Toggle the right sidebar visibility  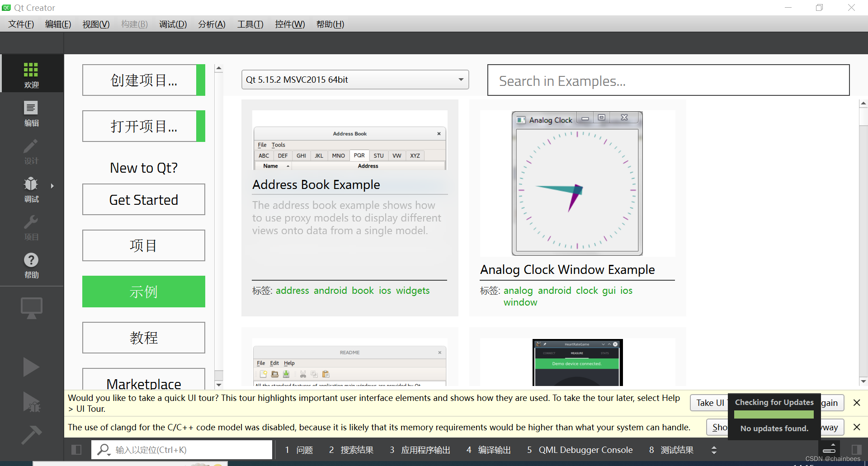[x=856, y=450]
